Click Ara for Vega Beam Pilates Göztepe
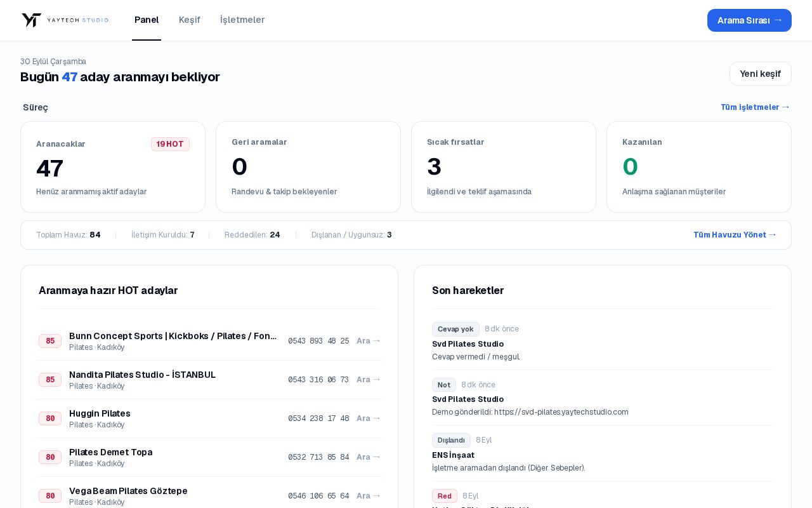The image size is (812, 508). [369, 496]
